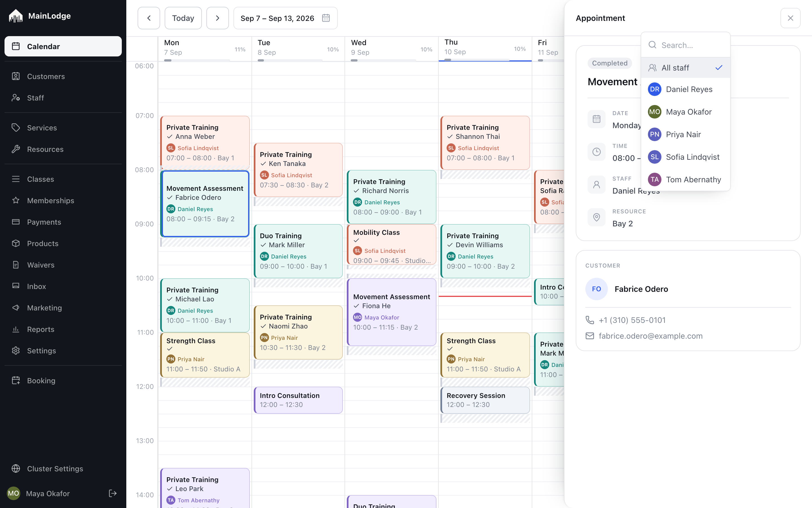Screen dimensions: 812x508
Task: Jump to Today
Action: [183, 18]
